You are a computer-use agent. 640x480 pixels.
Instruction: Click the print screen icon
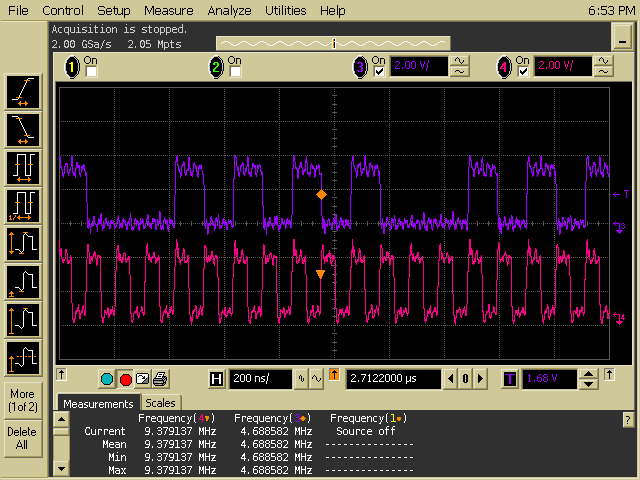point(160,379)
